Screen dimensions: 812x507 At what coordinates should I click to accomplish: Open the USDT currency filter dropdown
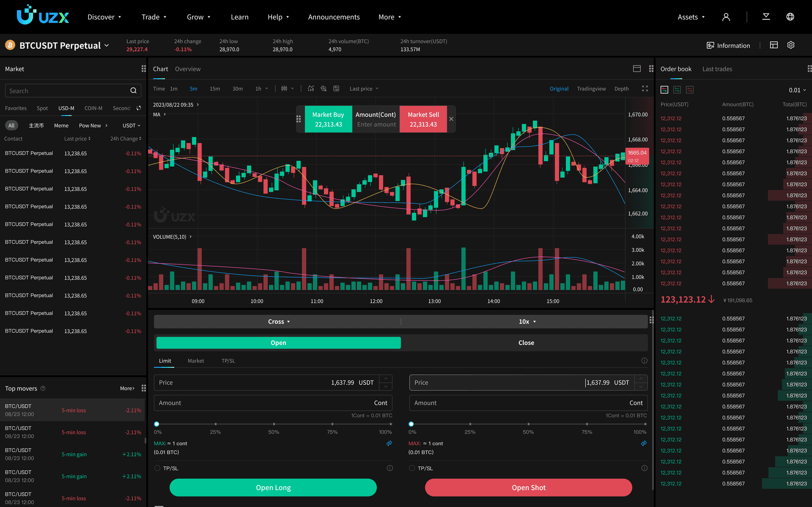[131, 125]
